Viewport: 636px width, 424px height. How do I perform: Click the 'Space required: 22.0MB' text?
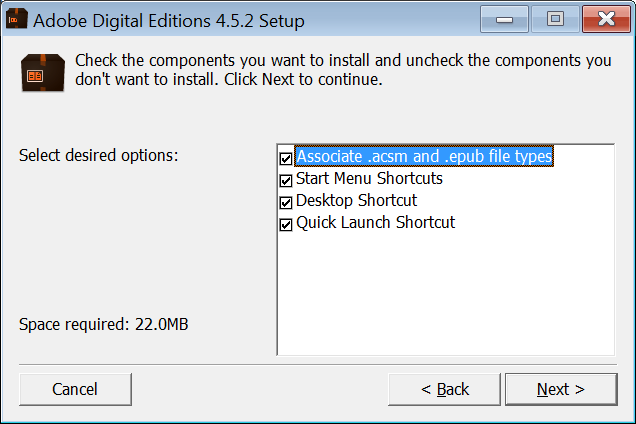[x=103, y=326]
